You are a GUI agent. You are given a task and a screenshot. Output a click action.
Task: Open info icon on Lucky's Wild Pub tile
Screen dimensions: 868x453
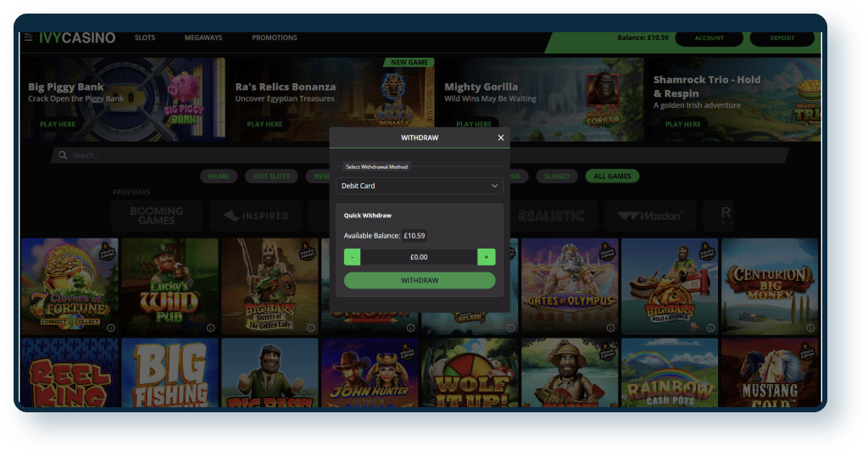210,327
